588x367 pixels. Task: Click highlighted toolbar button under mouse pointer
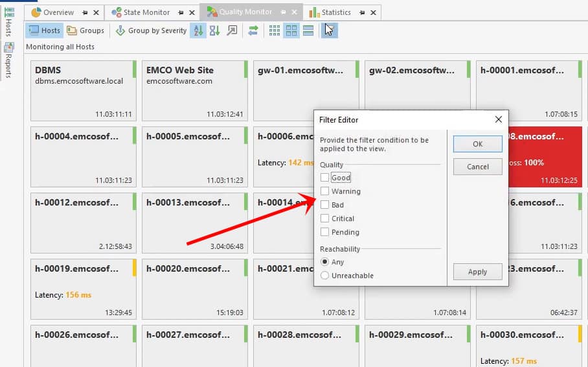point(329,30)
